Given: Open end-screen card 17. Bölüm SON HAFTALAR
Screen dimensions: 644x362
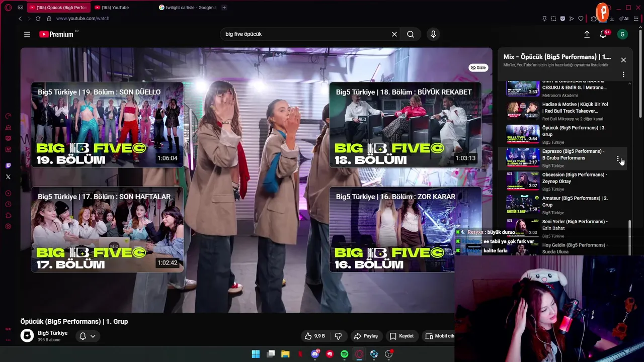Looking at the screenshot, I should click(107, 229).
